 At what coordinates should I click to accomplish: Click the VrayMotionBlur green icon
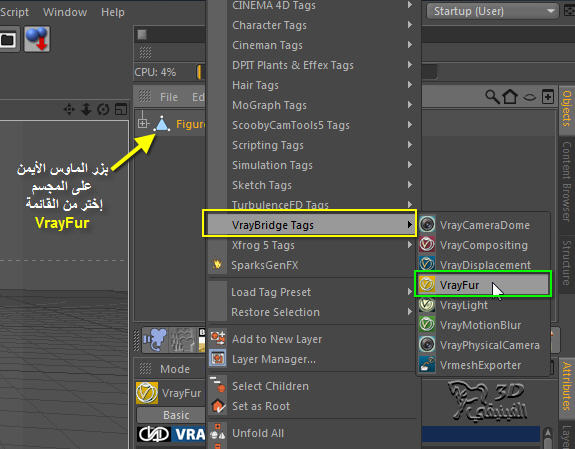coord(427,324)
